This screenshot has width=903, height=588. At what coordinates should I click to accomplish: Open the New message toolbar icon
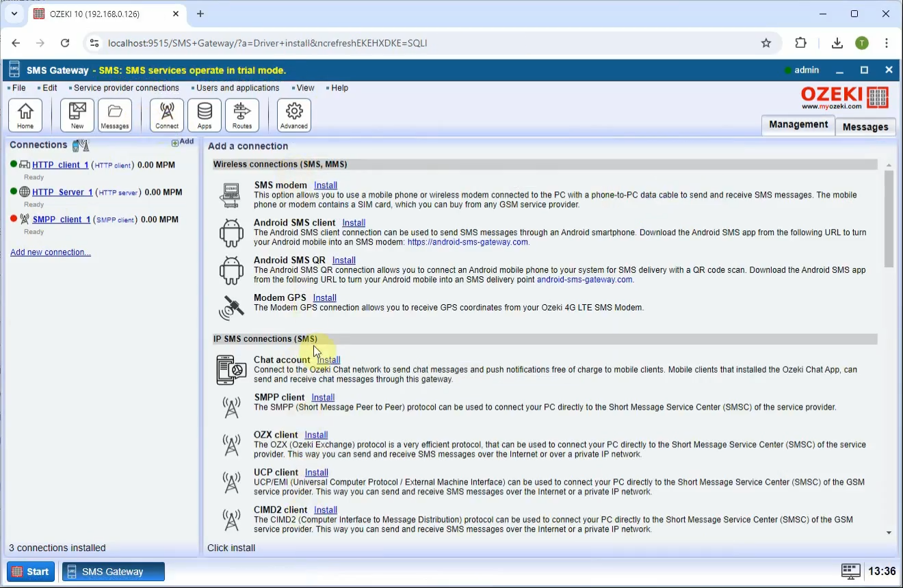[77, 115]
